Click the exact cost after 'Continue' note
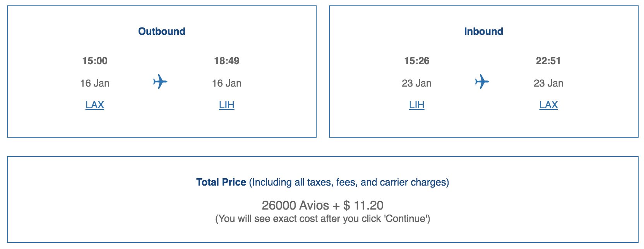644x249 pixels. pos(322,219)
